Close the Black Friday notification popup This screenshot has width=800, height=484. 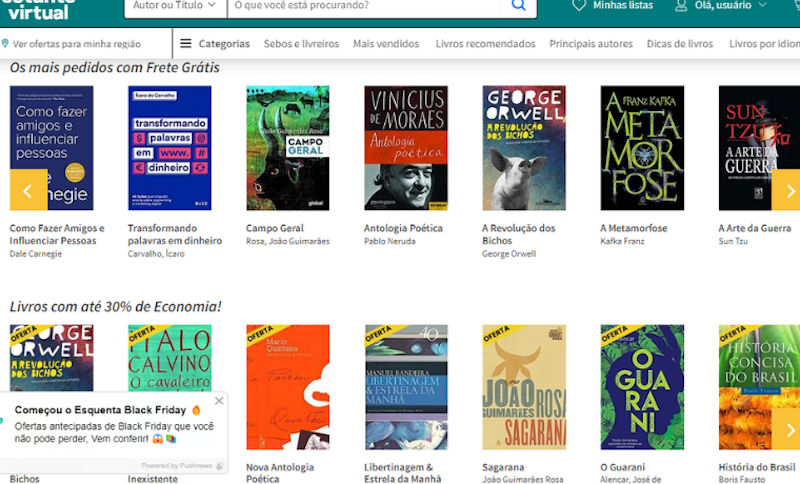click(x=219, y=401)
